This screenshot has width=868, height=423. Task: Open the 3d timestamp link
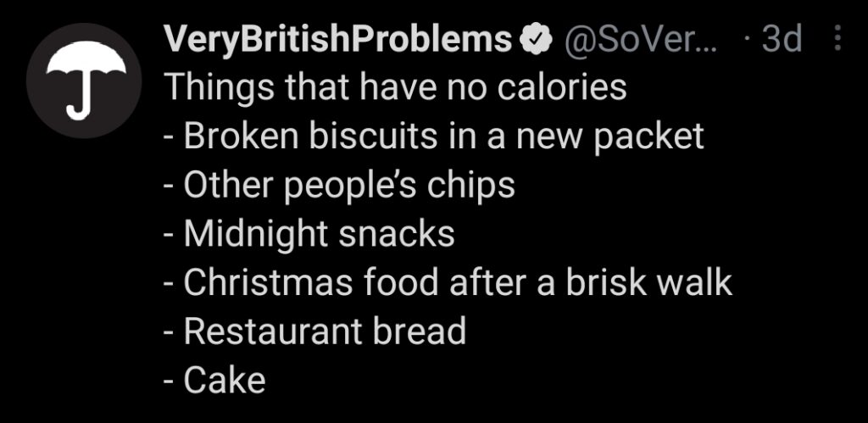pos(782,39)
